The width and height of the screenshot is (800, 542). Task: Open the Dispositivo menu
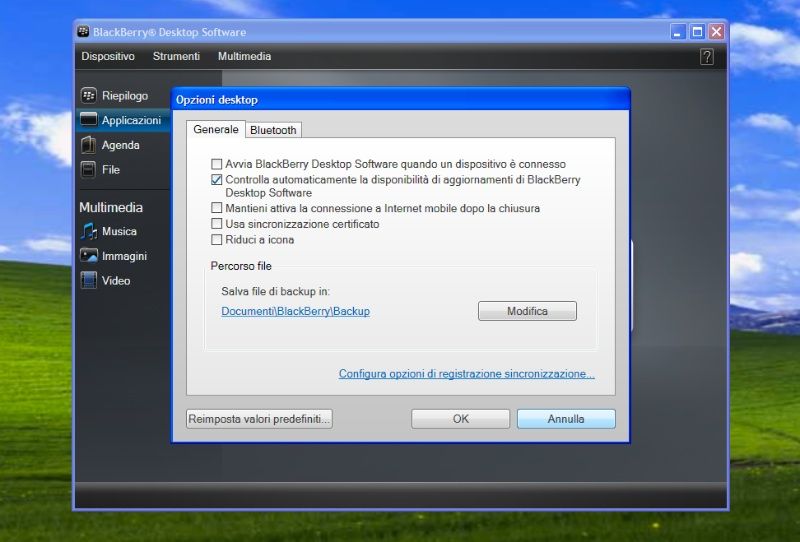[x=108, y=56]
